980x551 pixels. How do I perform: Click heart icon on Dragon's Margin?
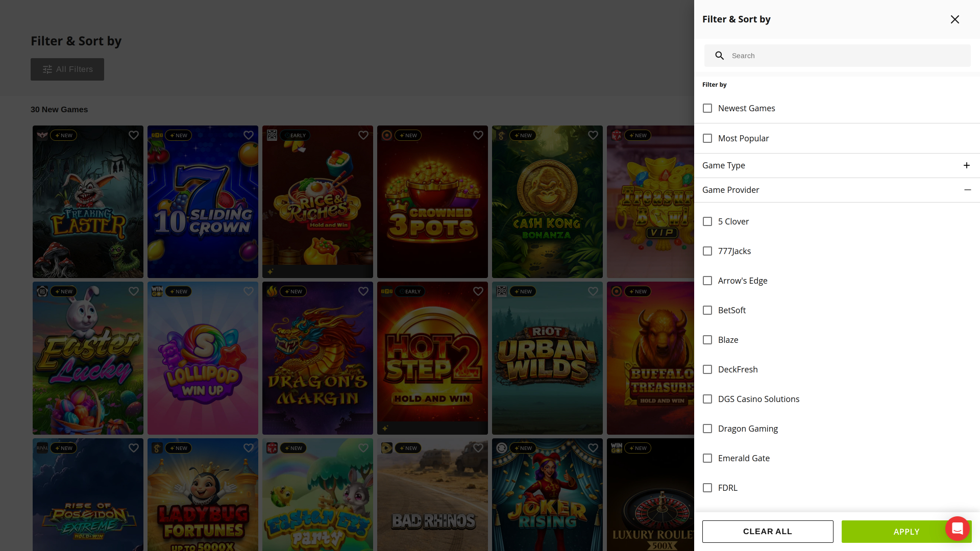363,291
